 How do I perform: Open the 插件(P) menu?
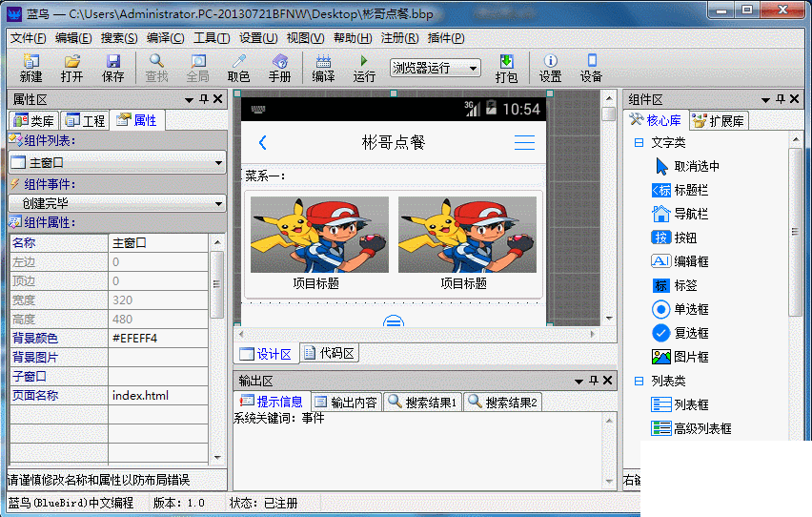(x=446, y=38)
